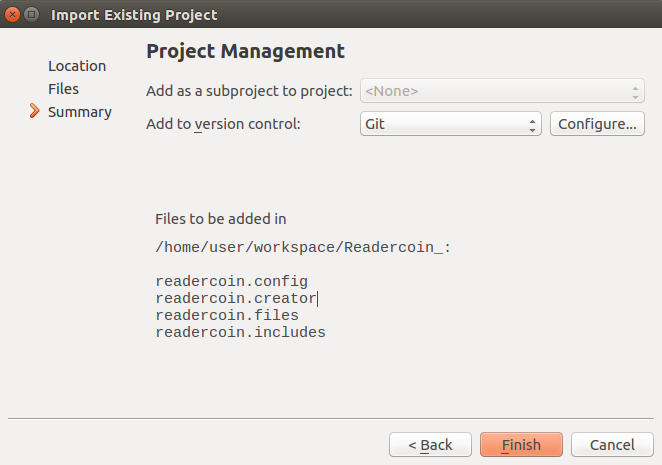The width and height of the screenshot is (662, 465).
Task: Click the /home/user/workspace/Readercoin_ path text
Action: coord(303,247)
